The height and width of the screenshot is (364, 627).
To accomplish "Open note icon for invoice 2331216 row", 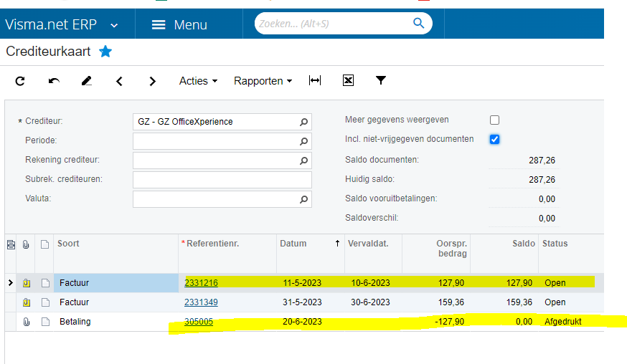I will [46, 283].
